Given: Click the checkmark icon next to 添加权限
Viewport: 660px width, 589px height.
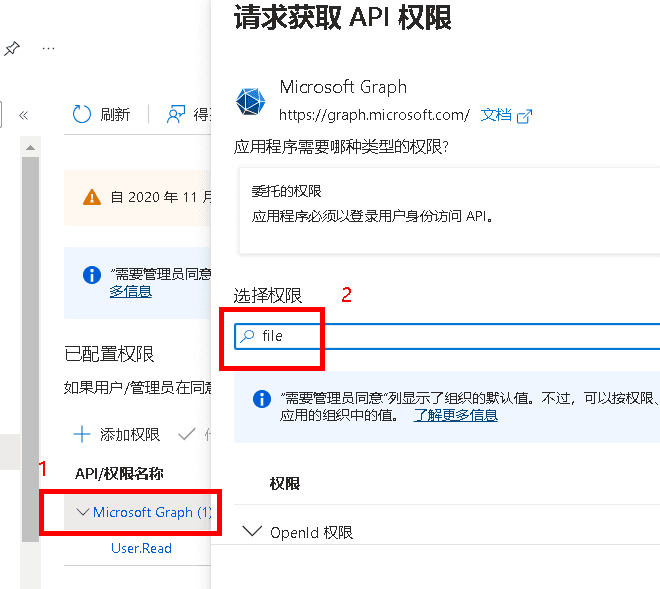Looking at the screenshot, I should pos(185,434).
